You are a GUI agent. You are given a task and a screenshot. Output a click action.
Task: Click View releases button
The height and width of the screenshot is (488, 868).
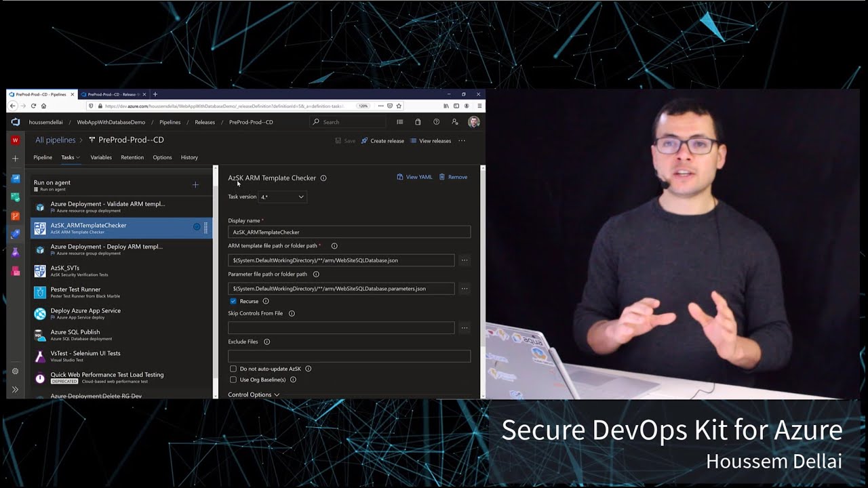pyautogui.click(x=431, y=141)
